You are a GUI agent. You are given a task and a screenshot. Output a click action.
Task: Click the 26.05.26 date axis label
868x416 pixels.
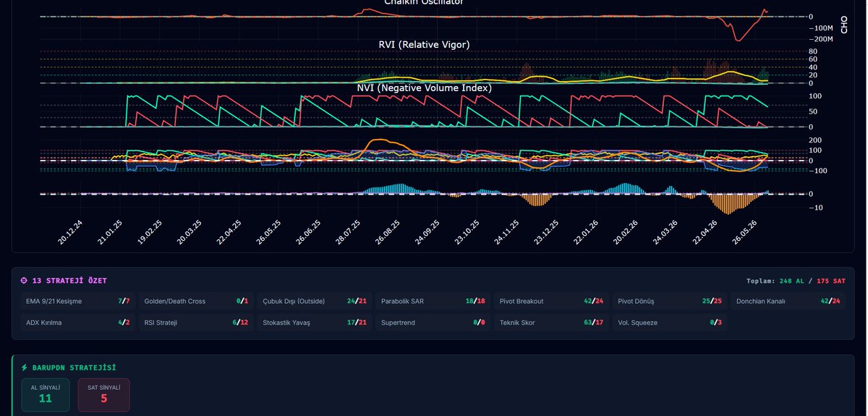click(x=744, y=233)
